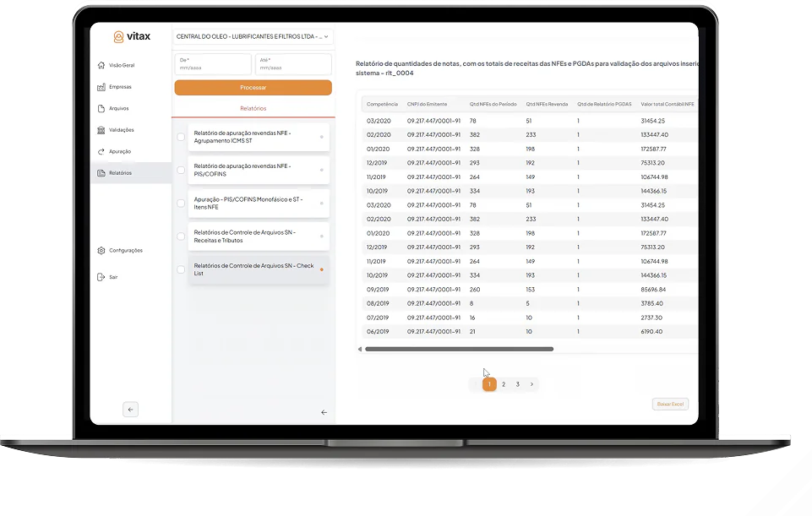Open Agrupamento ICMS ST report card
The height and width of the screenshot is (516, 812).
click(259, 137)
